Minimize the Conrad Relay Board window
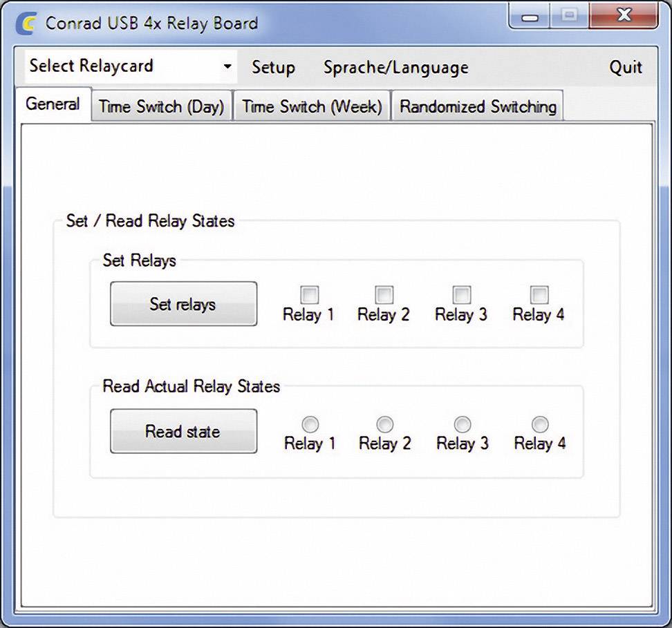The image size is (672, 628). [530, 17]
